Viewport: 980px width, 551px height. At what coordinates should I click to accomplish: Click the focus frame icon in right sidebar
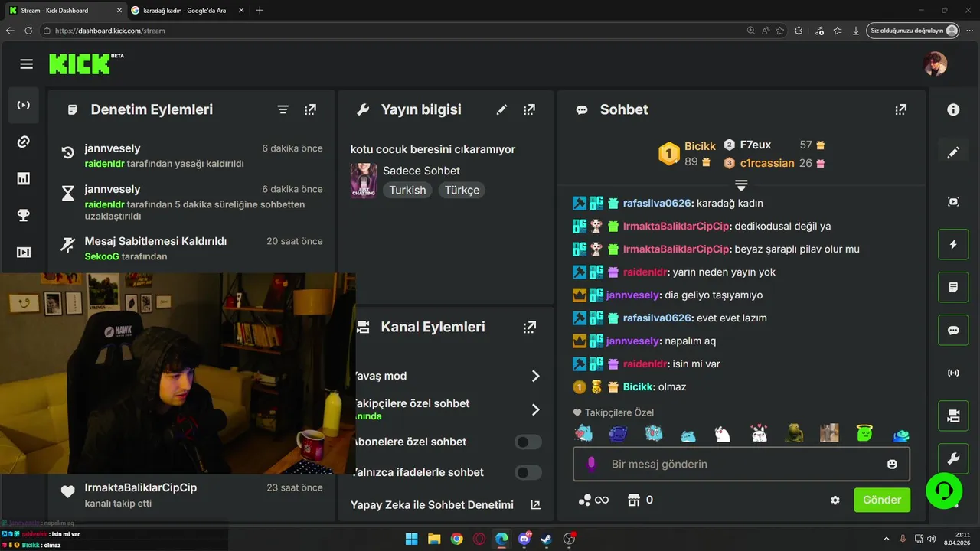[x=953, y=201]
